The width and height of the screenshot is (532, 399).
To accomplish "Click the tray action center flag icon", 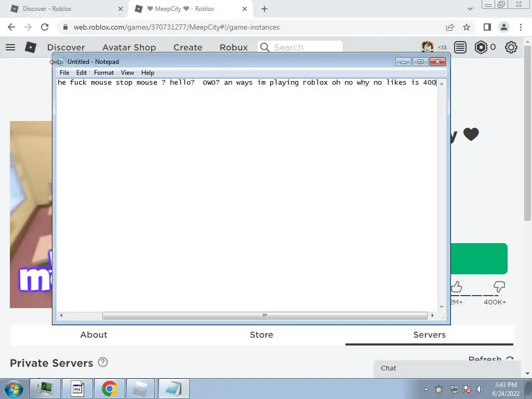I will pyautogui.click(x=467, y=389).
